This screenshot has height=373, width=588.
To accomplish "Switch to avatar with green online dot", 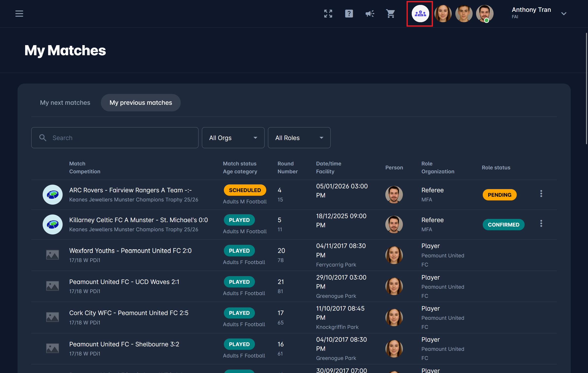I will point(484,14).
